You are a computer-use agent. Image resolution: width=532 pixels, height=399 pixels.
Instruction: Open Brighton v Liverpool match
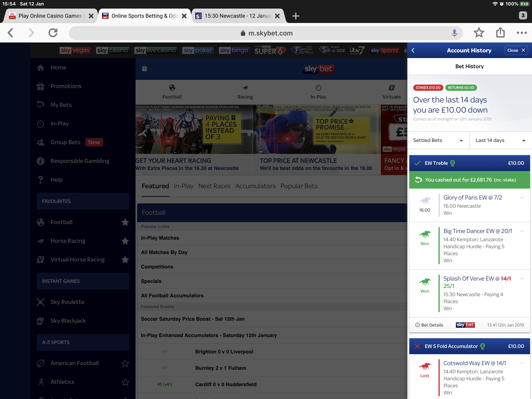[x=272, y=352]
